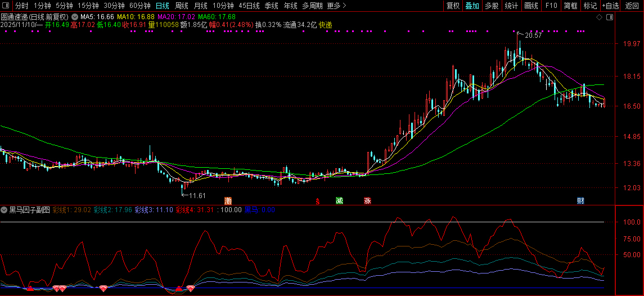This screenshot has width=644, height=296.
Task: Click the red '$' marker icon
Action: tap(317, 201)
